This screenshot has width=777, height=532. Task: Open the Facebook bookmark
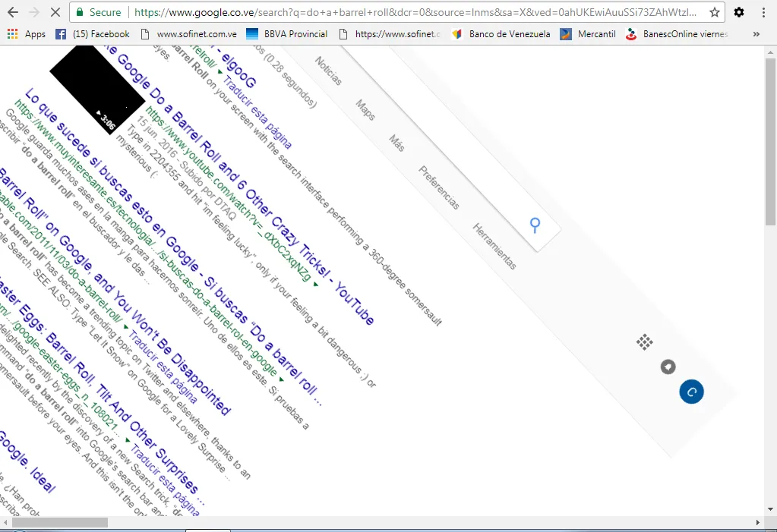(92, 33)
